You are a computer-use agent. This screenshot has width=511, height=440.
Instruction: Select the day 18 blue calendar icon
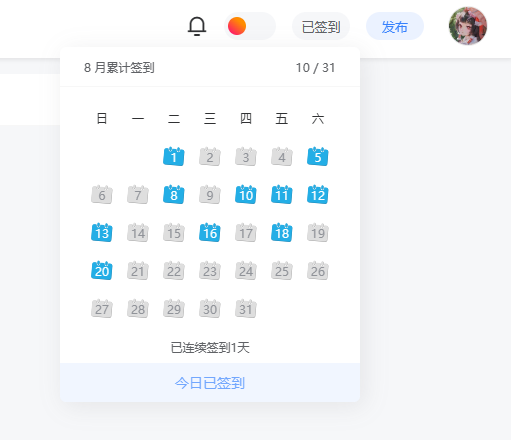pyautogui.click(x=282, y=232)
